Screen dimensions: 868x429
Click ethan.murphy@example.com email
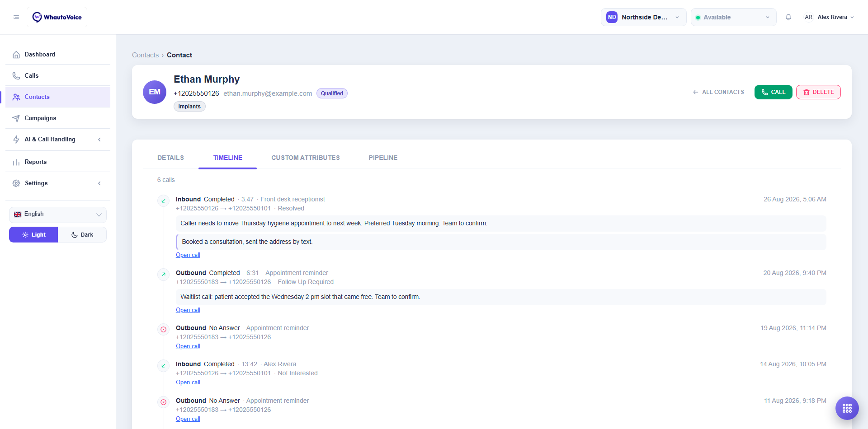click(268, 93)
